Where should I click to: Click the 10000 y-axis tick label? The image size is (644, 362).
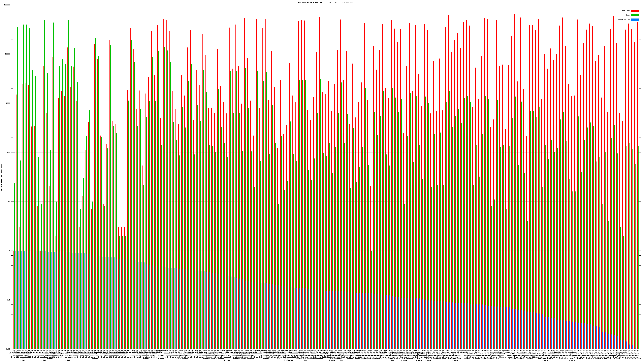[8, 54]
